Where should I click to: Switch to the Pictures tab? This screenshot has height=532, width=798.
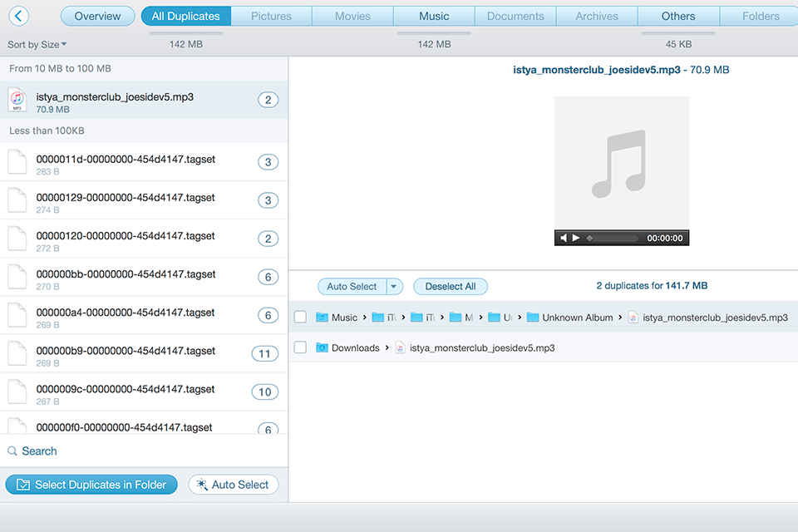tap(271, 15)
